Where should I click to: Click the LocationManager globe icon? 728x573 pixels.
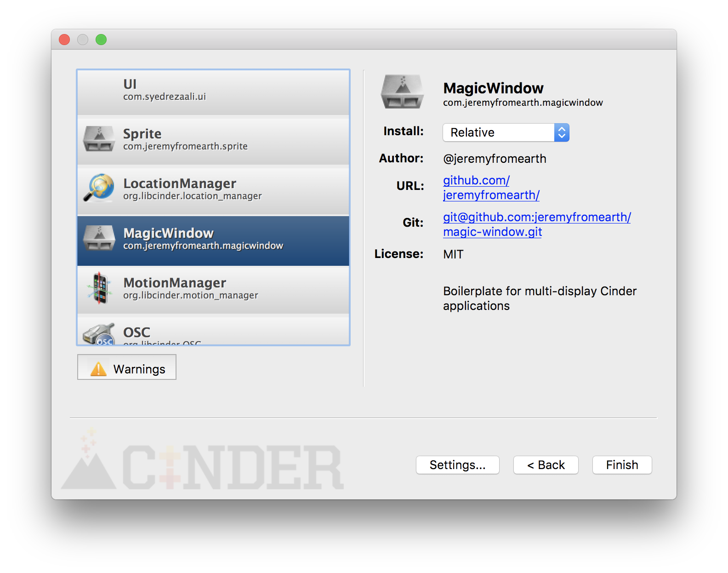pos(99,188)
